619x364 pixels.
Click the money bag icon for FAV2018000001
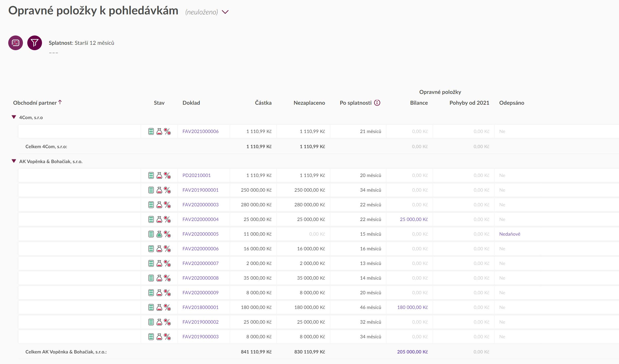(x=159, y=307)
